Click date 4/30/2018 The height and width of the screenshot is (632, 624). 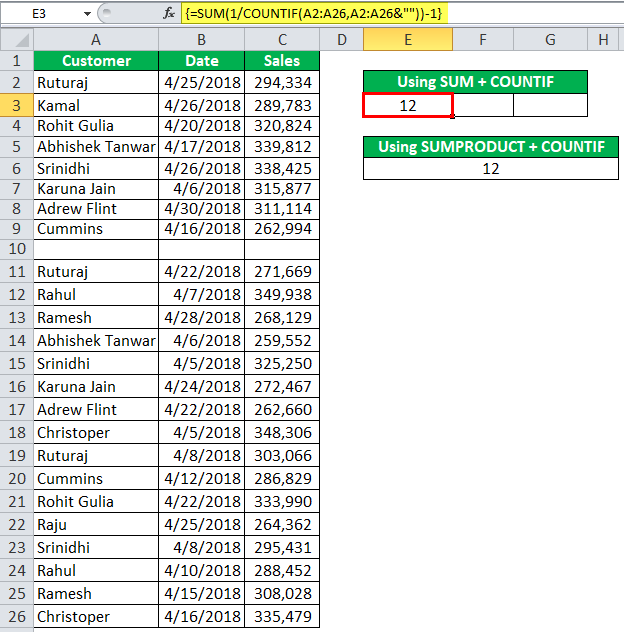pos(202,209)
